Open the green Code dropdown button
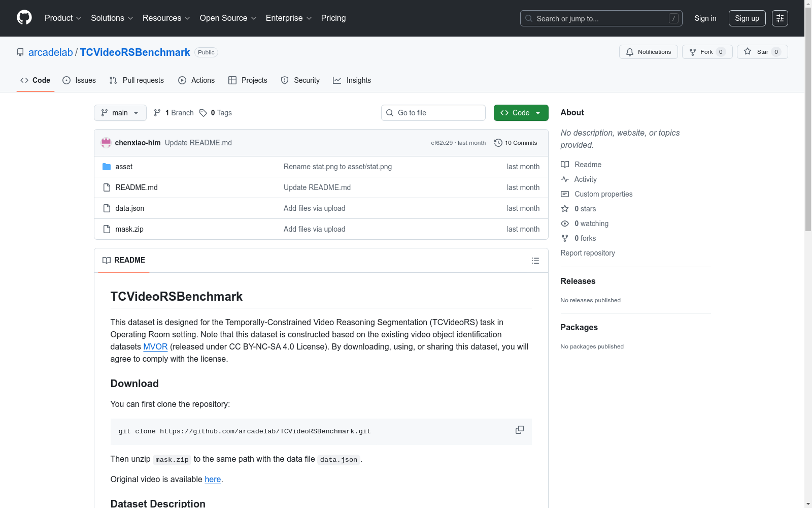812x508 pixels. (521, 113)
